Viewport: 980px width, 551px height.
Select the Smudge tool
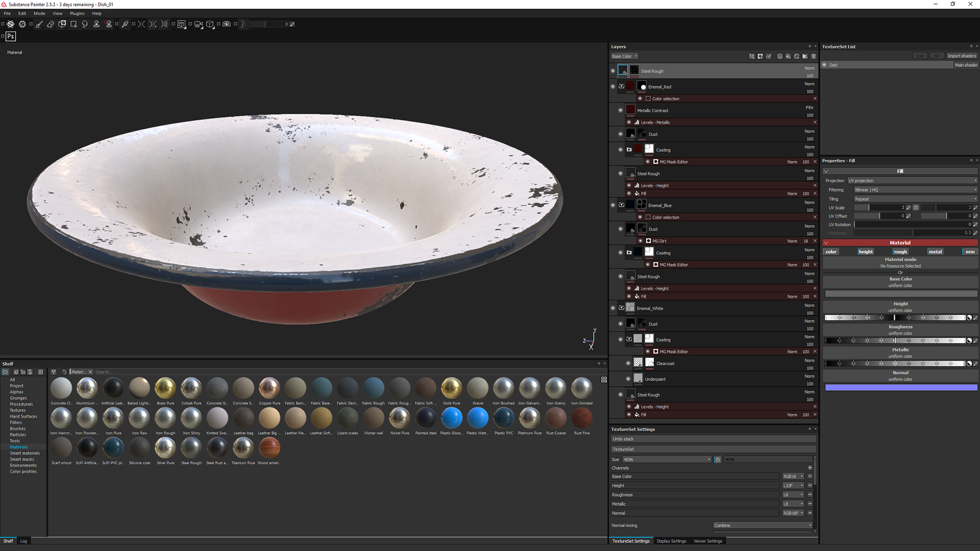pyautogui.click(x=85, y=24)
